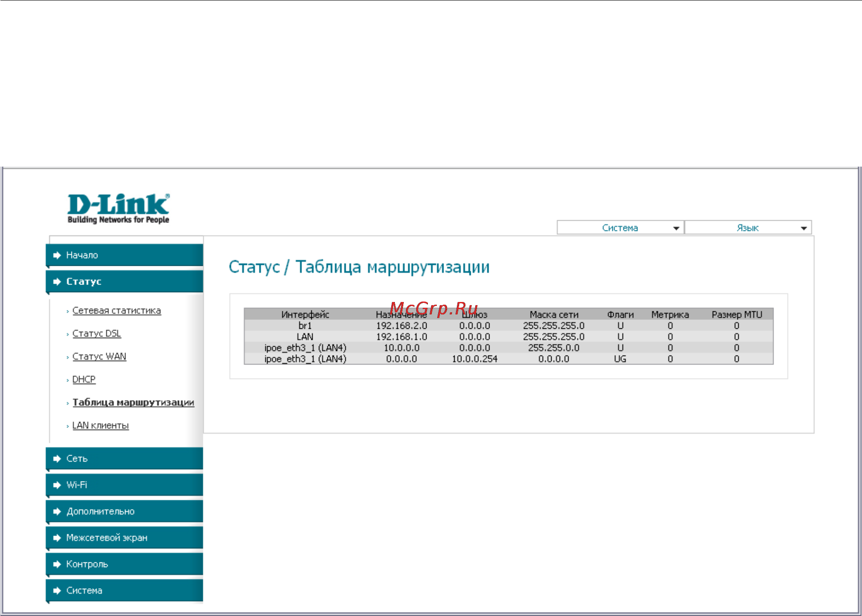Click destination 192.168.1.0 cell
The image size is (862, 616).
tap(402, 337)
